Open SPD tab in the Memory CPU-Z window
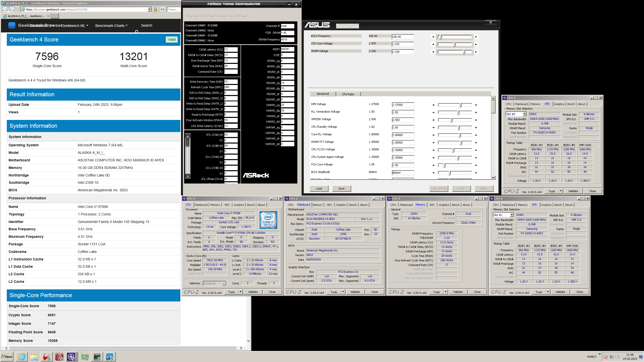Image resolution: width=644 pixels, height=362 pixels. 432,205
